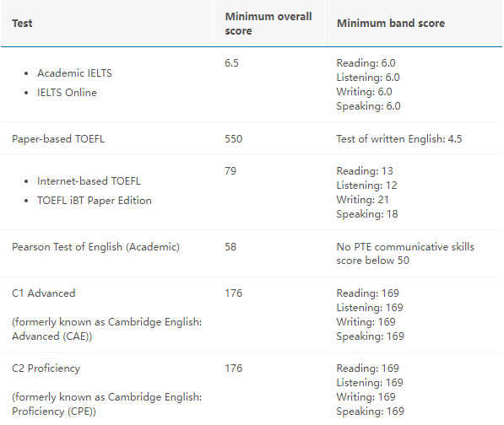Click the 58 Pearson overall score
Screen dimensions: 504x425
click(x=230, y=247)
